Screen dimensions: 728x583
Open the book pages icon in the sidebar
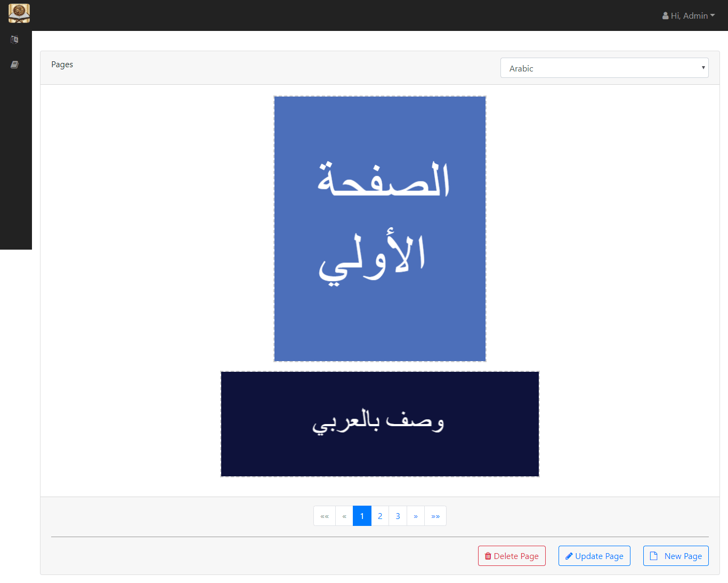tap(15, 65)
